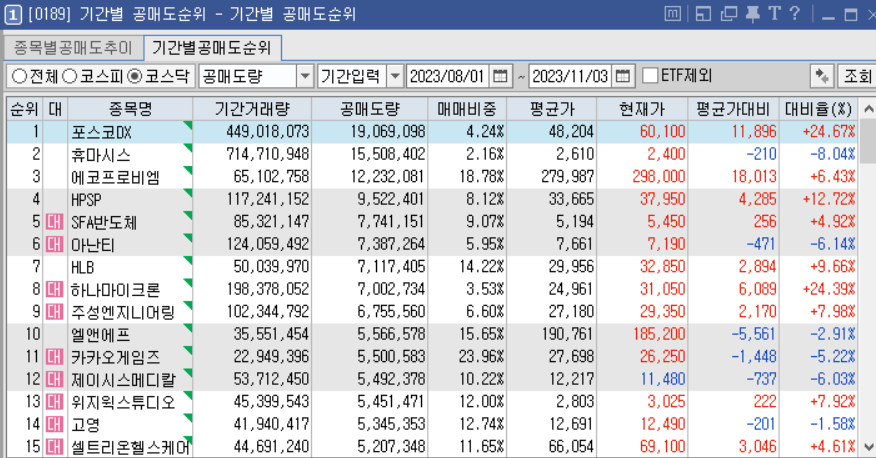Toggle the ETF제외 checkbox
The height and width of the screenshot is (458, 876).
coord(650,75)
